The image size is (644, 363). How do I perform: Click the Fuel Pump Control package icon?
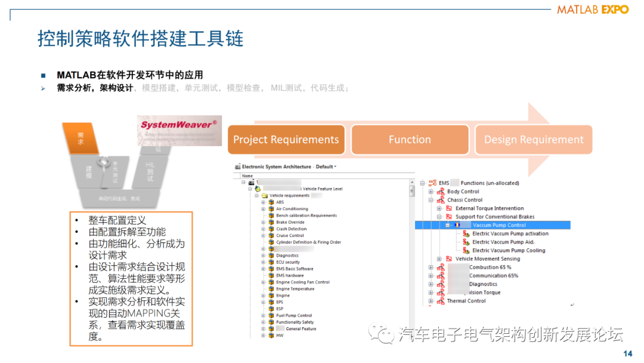coord(272,315)
